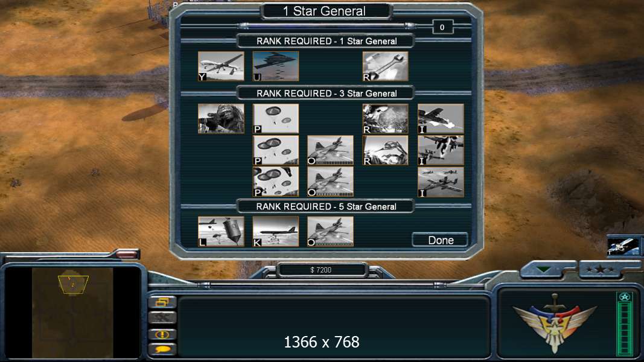The width and height of the screenshot is (644, 362).
Task: Select the Pathfinder sniper icon
Action: click(221, 119)
